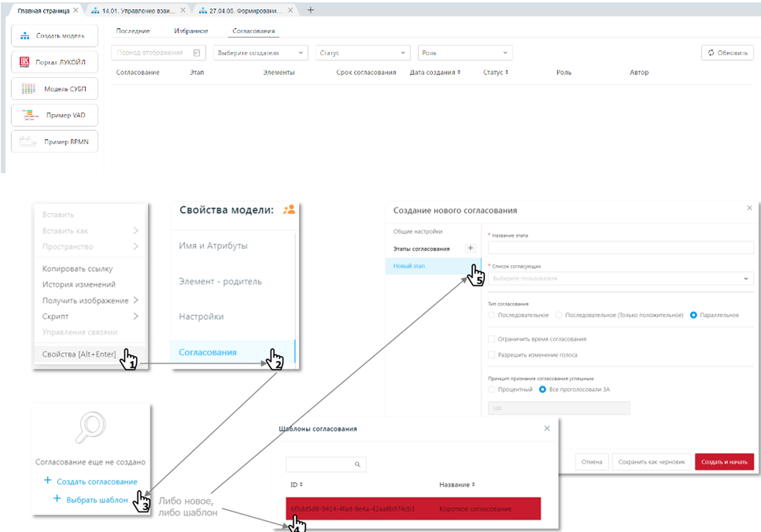Screen dimensions: 761x532
Task: Enable Ограничить время согласования checkbox
Action: pos(492,339)
